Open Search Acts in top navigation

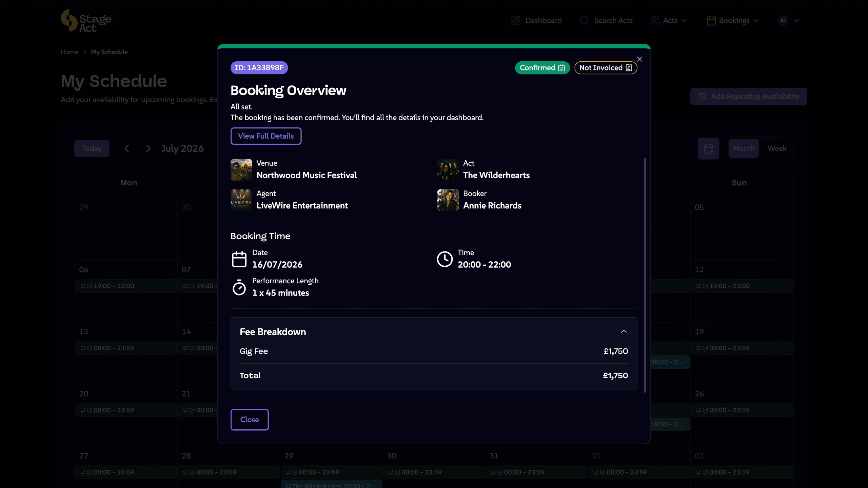coord(606,21)
